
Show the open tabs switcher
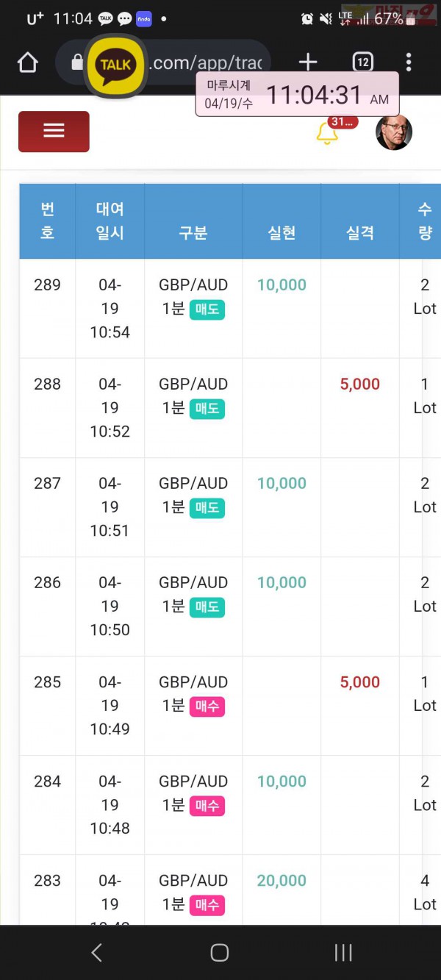363,62
